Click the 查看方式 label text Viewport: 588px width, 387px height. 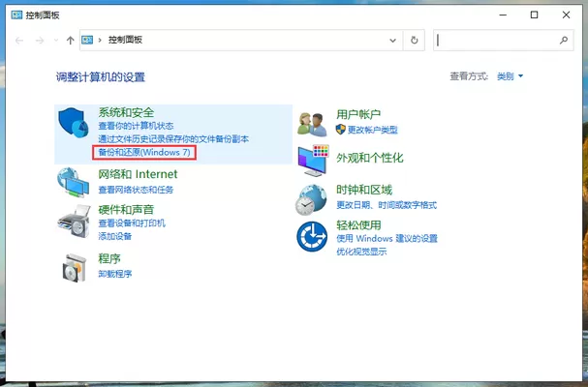(x=469, y=76)
